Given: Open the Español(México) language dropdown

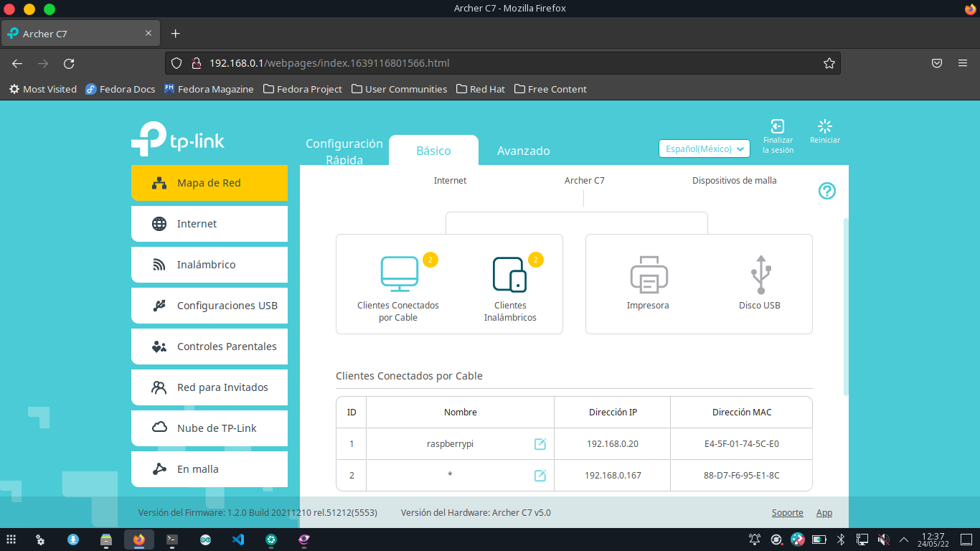Looking at the screenshot, I should 705,149.
